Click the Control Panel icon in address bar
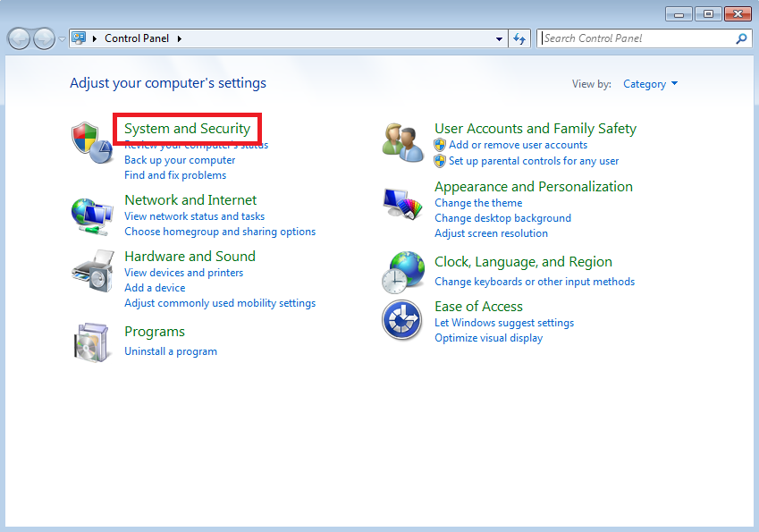Image resolution: width=759 pixels, height=532 pixels. click(x=79, y=38)
